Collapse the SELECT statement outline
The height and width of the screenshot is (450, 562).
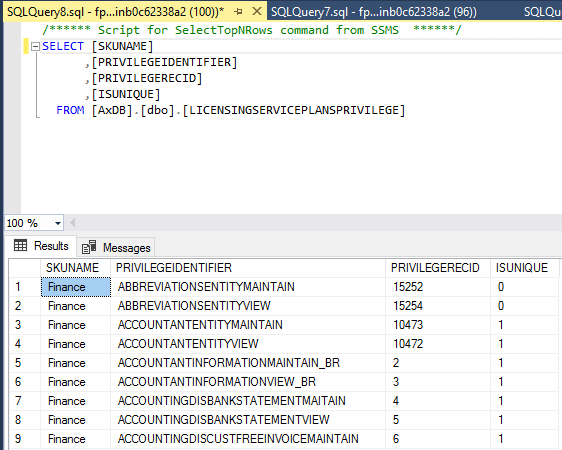pyautogui.click(x=35, y=46)
